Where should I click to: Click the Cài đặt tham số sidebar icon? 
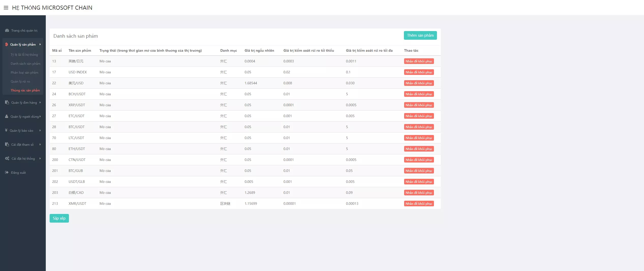click(7, 144)
